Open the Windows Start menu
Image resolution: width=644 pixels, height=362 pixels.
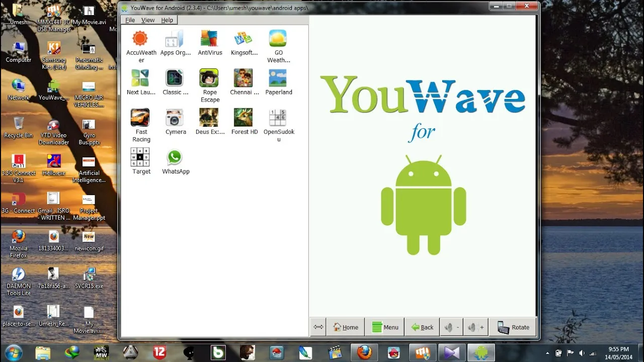pos(14,352)
